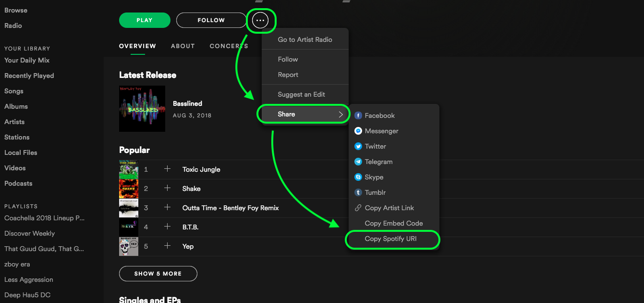
Task: Add Shake with its plus icon
Action: pyautogui.click(x=167, y=188)
